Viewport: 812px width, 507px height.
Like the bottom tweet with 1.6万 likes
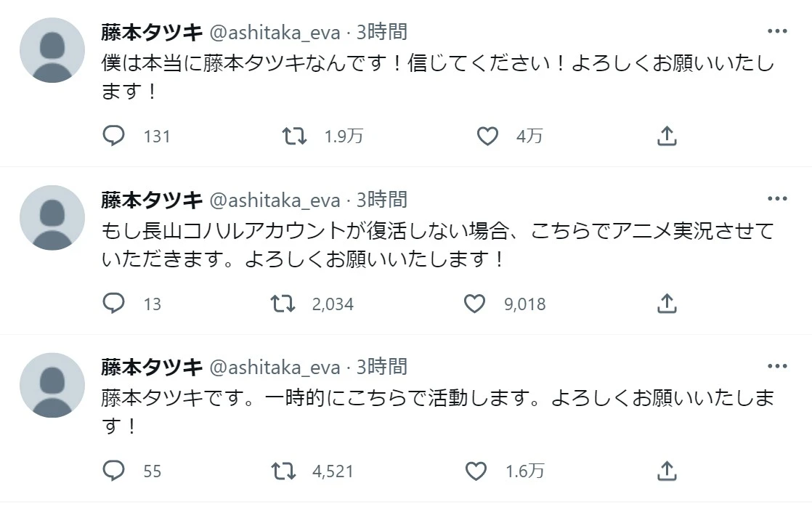pos(476,471)
